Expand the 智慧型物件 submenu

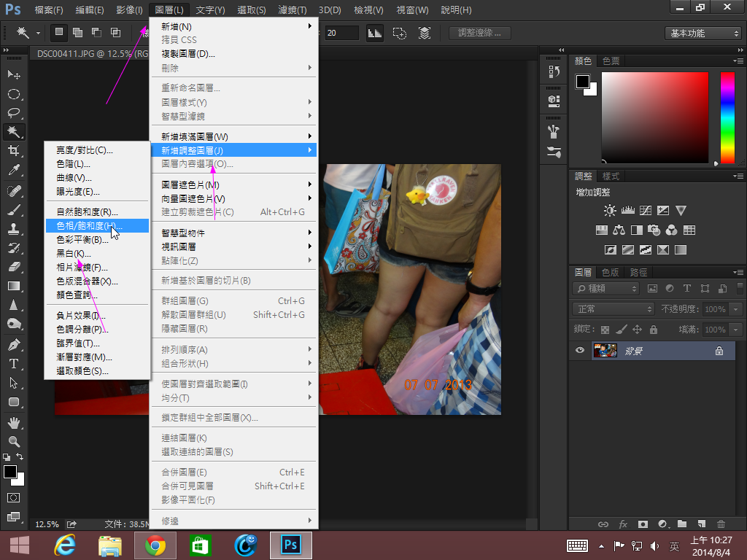click(234, 233)
